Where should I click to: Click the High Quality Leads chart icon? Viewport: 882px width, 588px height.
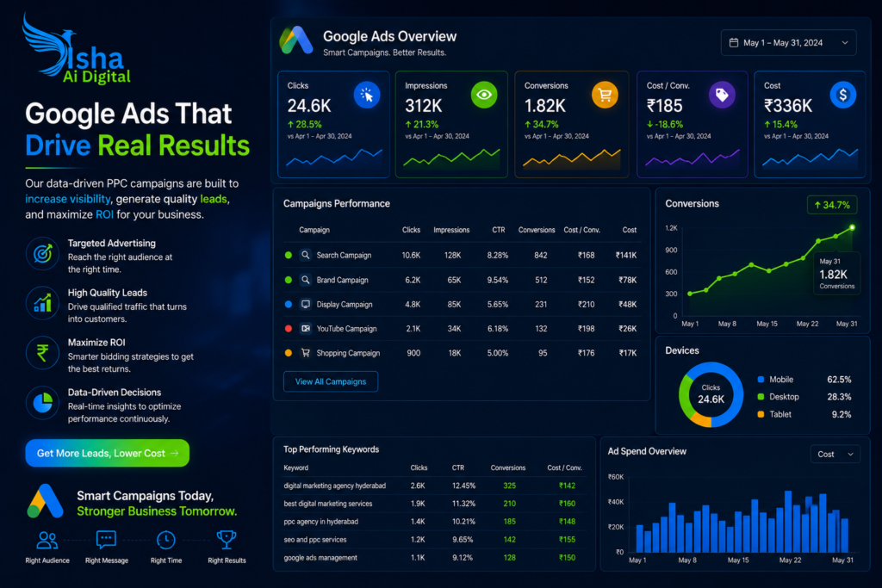(43, 304)
